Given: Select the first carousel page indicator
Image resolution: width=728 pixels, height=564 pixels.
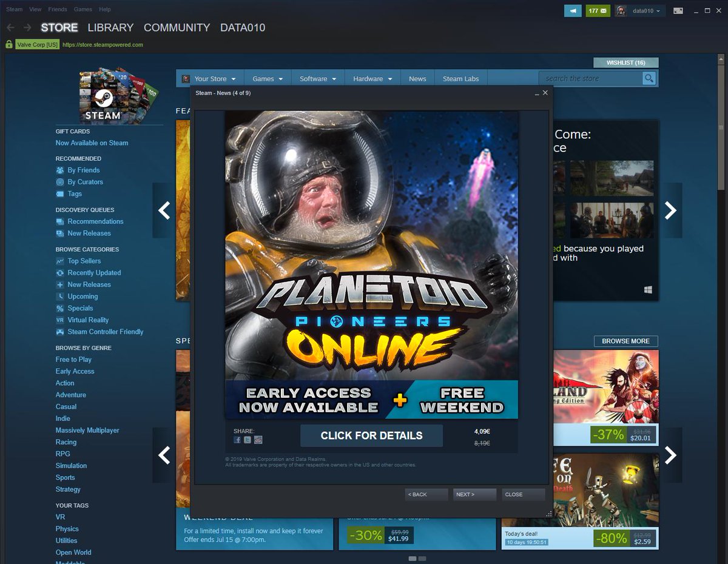Looking at the screenshot, I should pos(413,558).
